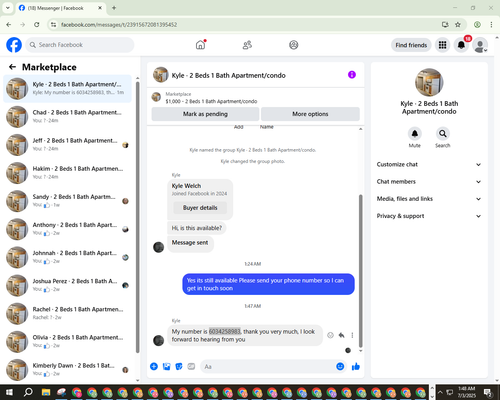Click the conversation list scrollbar

coord(138,217)
